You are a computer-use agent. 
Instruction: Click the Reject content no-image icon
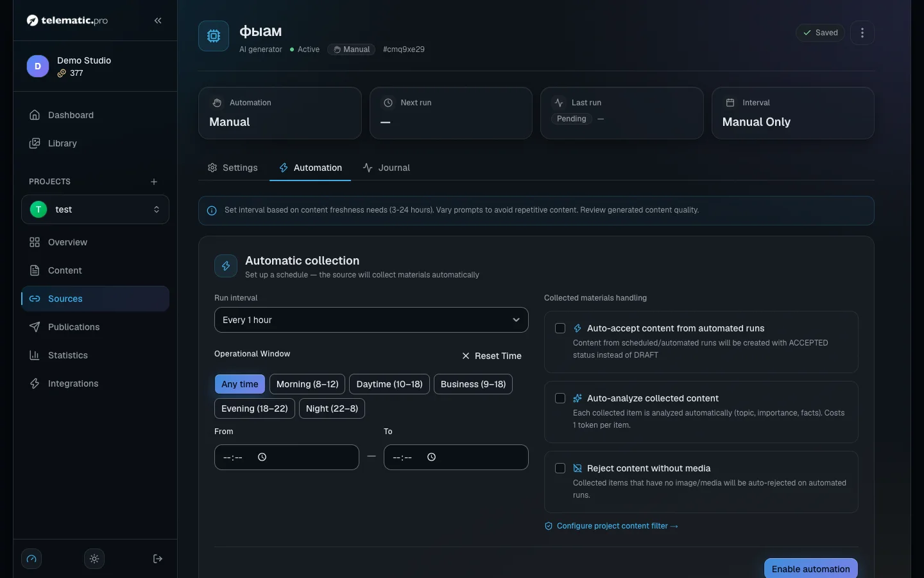(x=577, y=468)
